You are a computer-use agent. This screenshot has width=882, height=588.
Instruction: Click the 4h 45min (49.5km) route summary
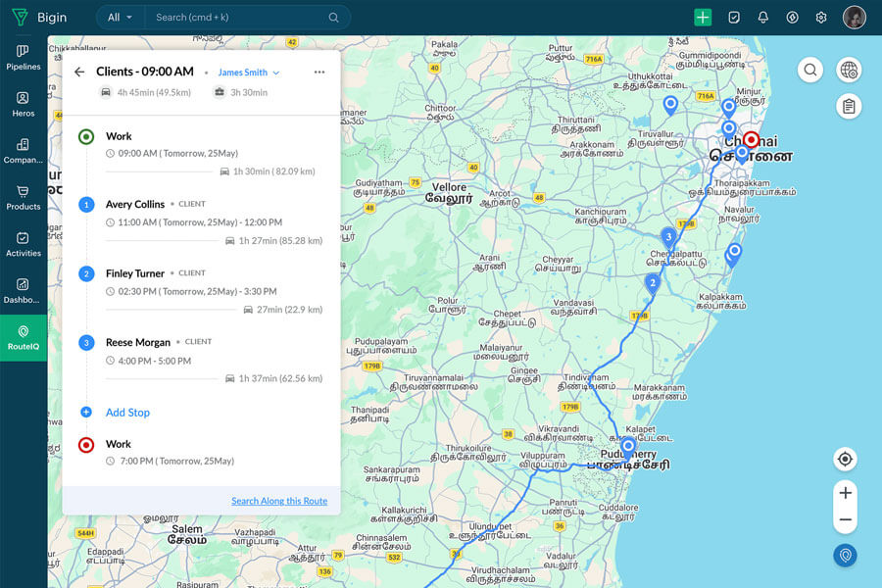click(x=154, y=92)
